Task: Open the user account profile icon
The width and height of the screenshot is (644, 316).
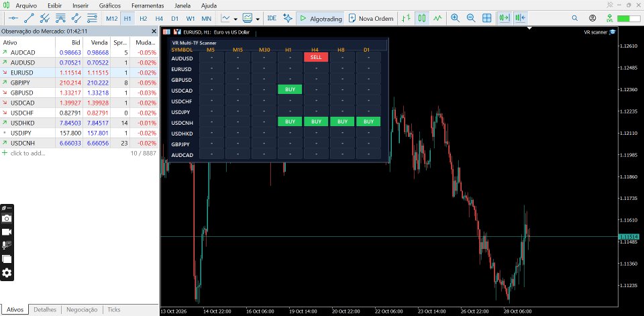Action: click(592, 18)
